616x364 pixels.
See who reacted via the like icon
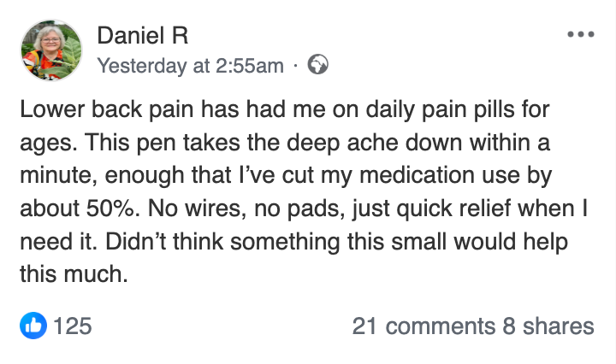33,325
